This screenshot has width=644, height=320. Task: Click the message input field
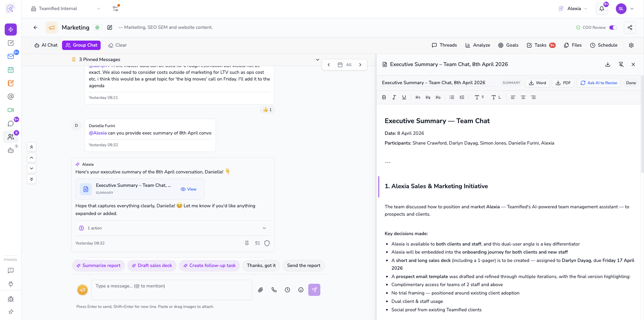click(x=171, y=289)
